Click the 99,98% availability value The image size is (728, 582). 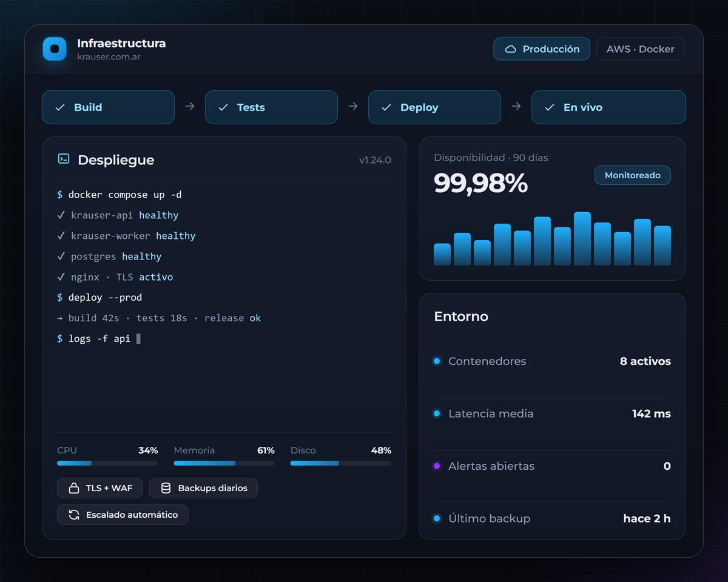480,183
